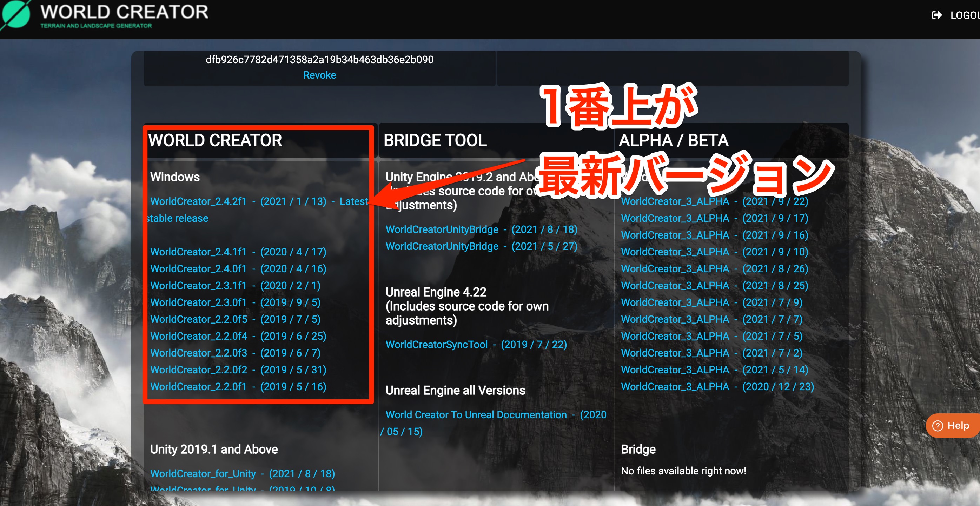Click the Unreal Engine all Versions heading
This screenshot has width=980, height=506.
pyautogui.click(x=455, y=390)
